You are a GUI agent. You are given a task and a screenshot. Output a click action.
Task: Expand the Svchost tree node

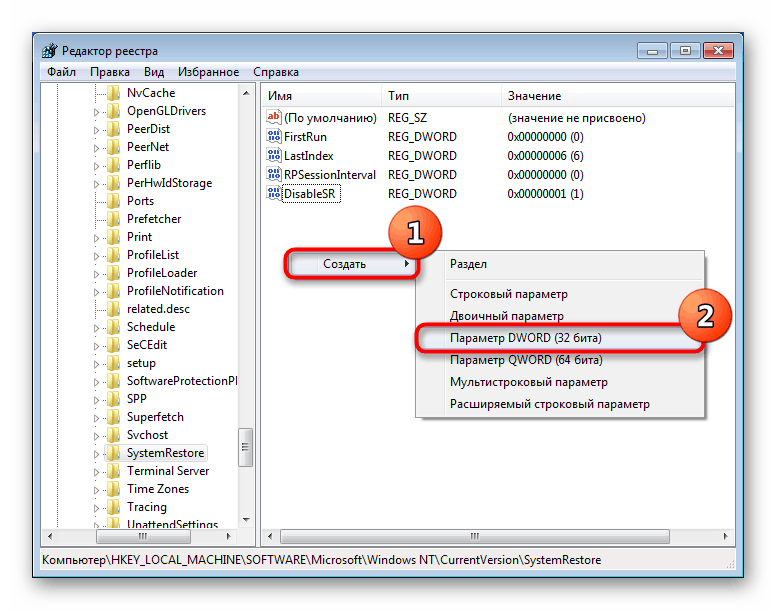click(97, 436)
